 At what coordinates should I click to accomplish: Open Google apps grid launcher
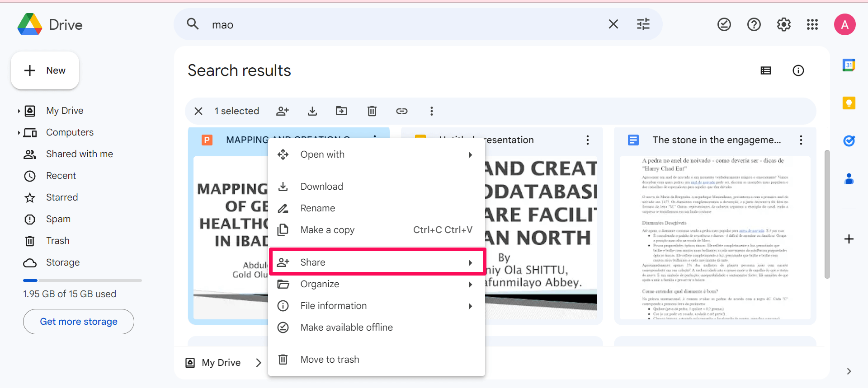[x=812, y=24]
